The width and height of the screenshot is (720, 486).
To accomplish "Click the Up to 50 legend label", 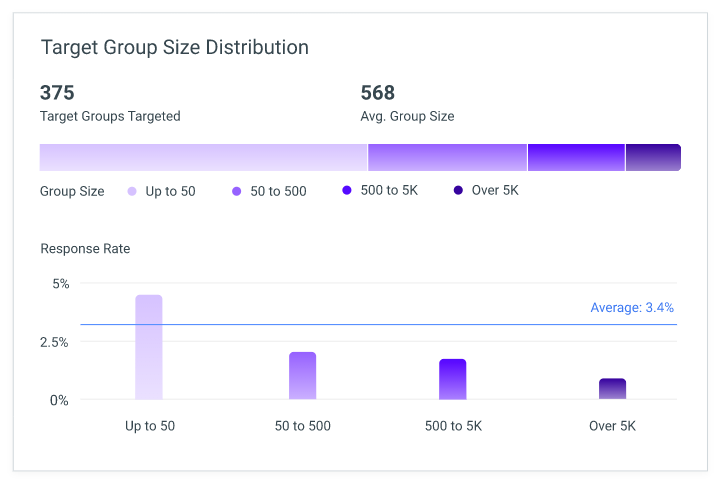I will [x=170, y=192].
